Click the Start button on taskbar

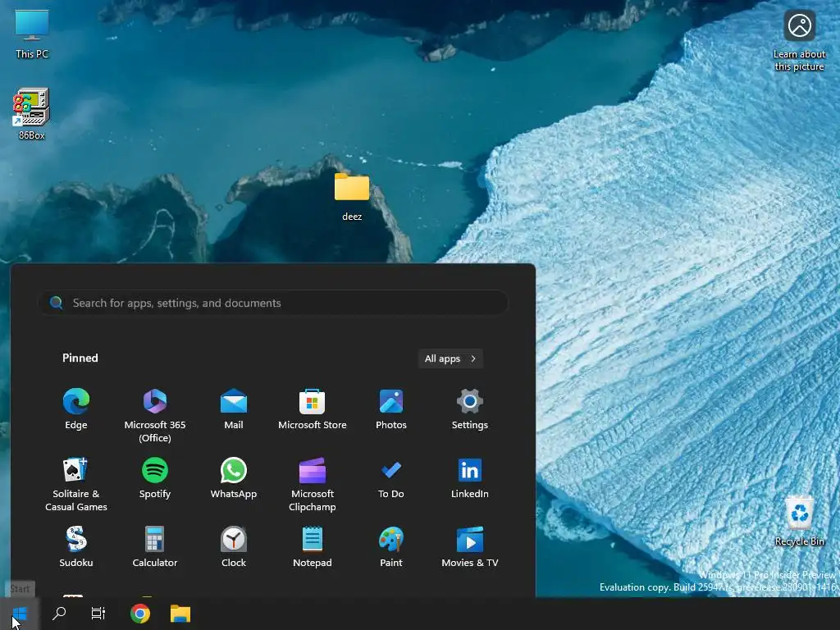pos(20,614)
